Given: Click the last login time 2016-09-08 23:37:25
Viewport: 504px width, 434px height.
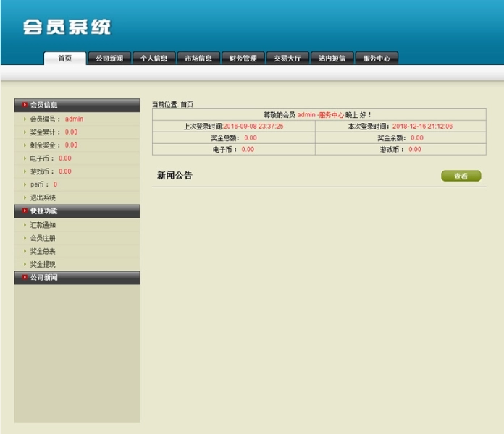Looking at the screenshot, I should pos(253,126).
